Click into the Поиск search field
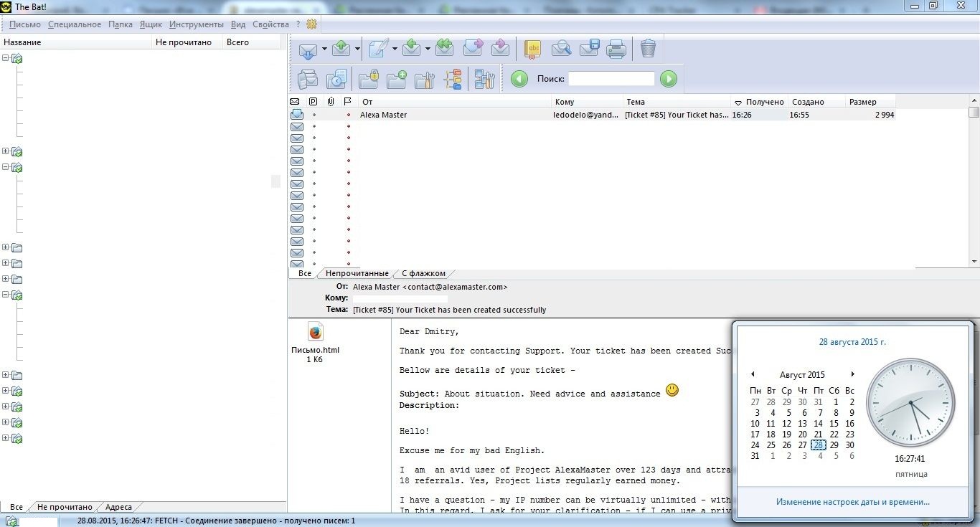Screen dimensions: 980x527 [x=611, y=79]
